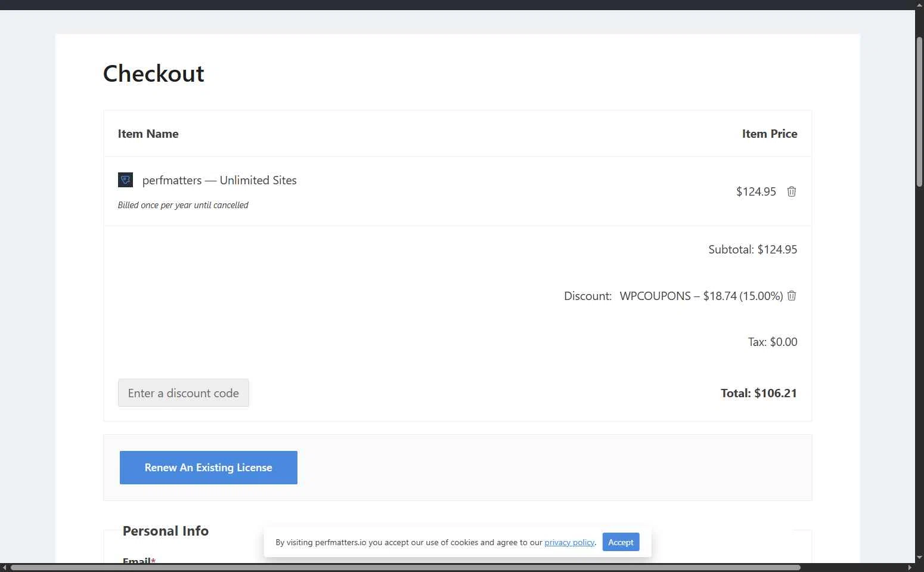Click the 'Item Name' column header
This screenshot has height=572, width=924.
pyautogui.click(x=148, y=134)
